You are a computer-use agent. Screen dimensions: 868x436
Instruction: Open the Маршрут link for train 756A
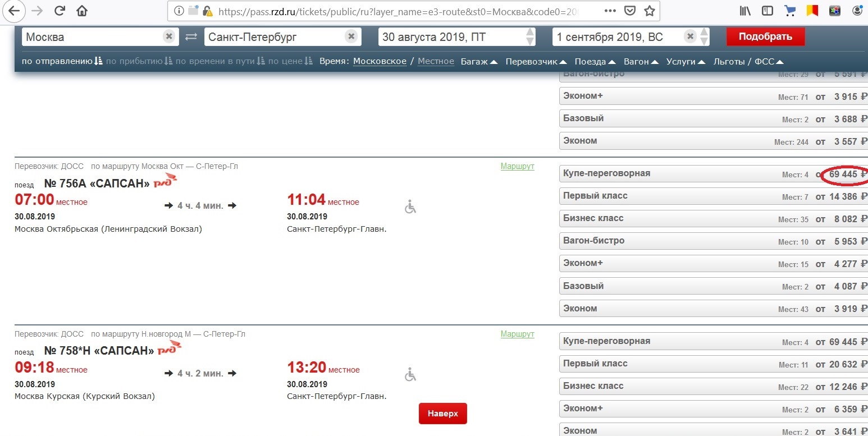click(517, 166)
